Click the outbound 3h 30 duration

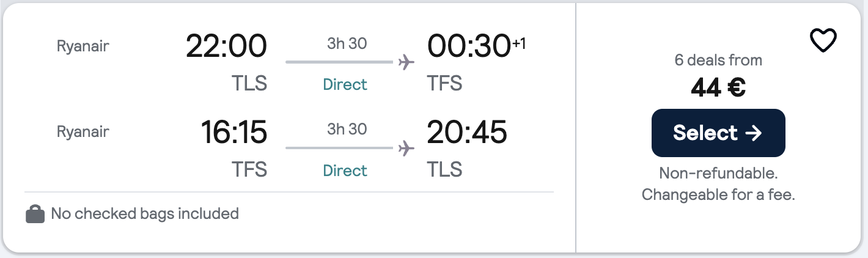click(x=347, y=43)
